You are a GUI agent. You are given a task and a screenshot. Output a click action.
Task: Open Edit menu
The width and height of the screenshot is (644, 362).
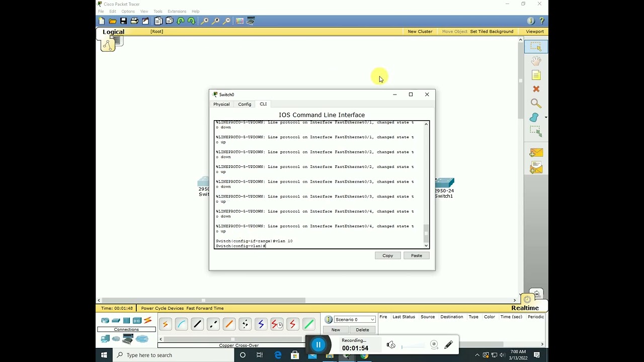pyautogui.click(x=113, y=11)
